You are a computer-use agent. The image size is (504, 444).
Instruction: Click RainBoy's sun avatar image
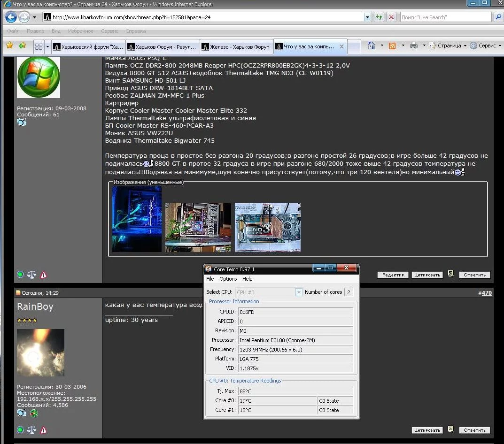tap(40, 352)
